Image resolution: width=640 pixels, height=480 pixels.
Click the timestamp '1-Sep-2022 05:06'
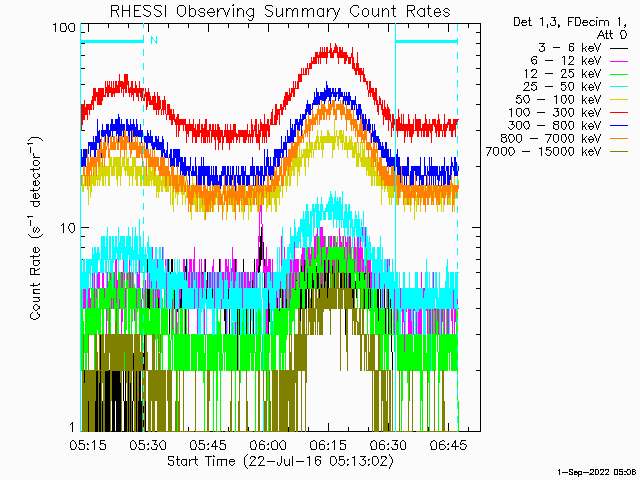(596, 472)
